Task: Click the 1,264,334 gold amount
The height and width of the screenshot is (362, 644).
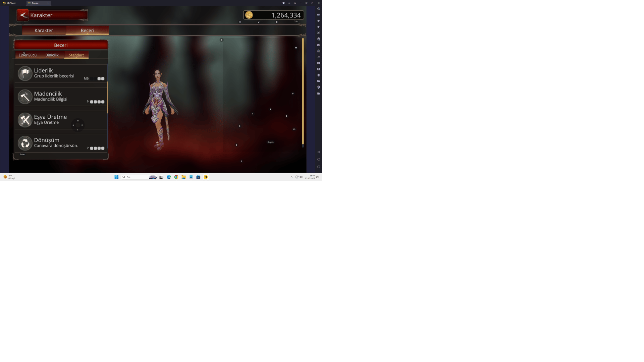Action: click(x=286, y=15)
